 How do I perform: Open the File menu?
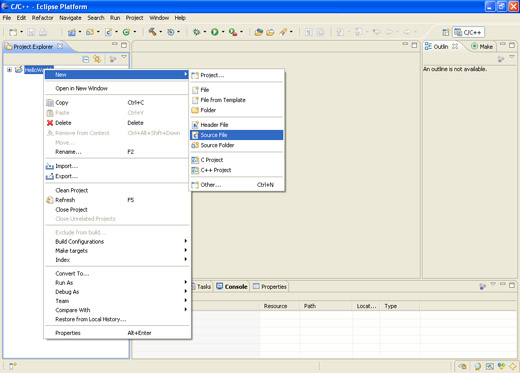pos(7,18)
